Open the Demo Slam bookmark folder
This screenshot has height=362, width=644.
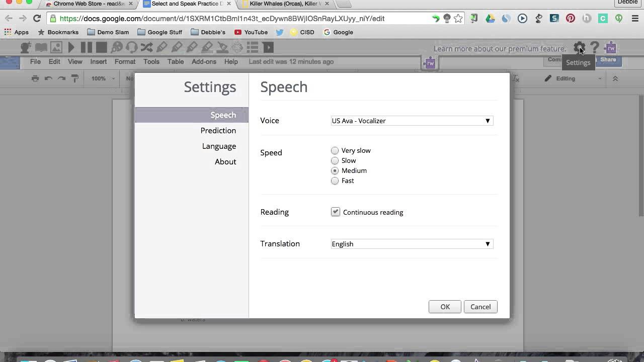coord(108,32)
